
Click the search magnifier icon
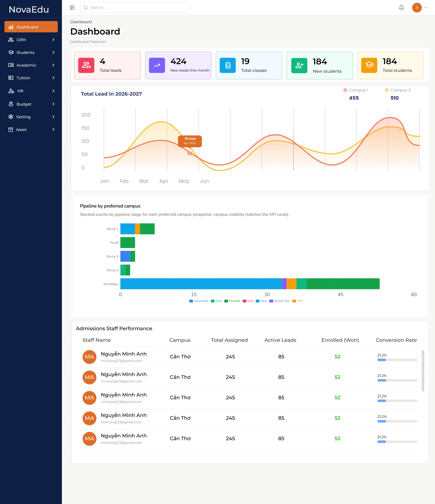coord(86,8)
